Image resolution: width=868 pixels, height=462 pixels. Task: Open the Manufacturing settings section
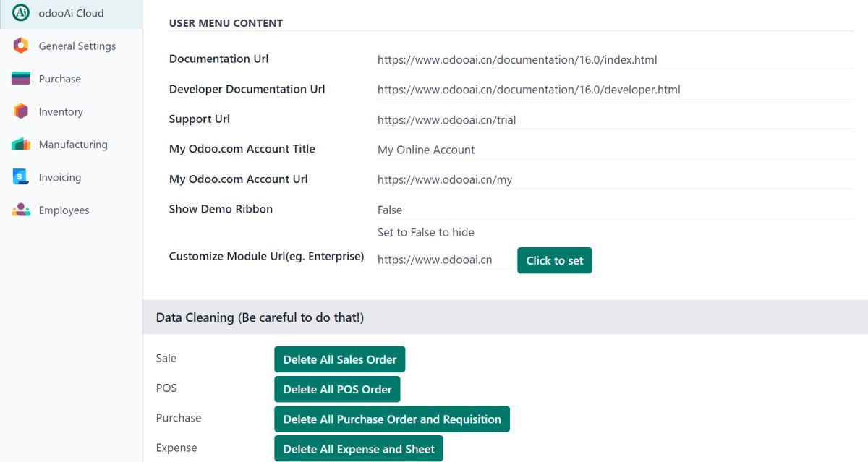click(x=72, y=145)
